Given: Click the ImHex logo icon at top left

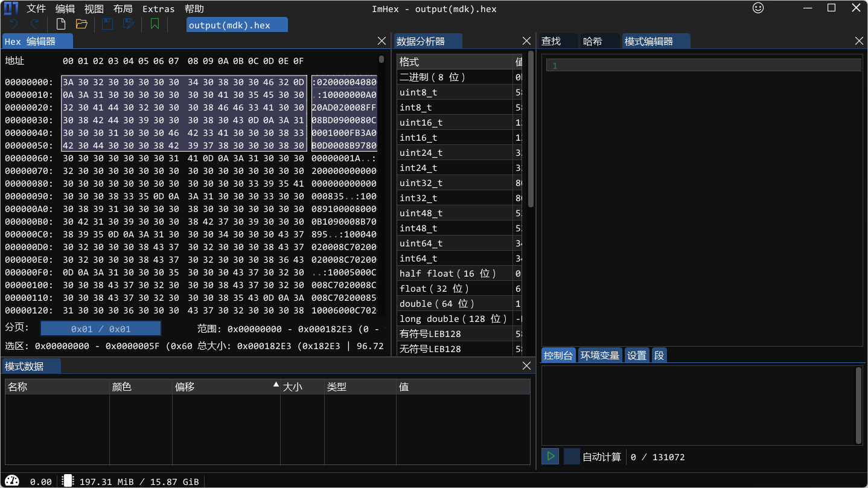Looking at the screenshot, I should click(x=11, y=8).
